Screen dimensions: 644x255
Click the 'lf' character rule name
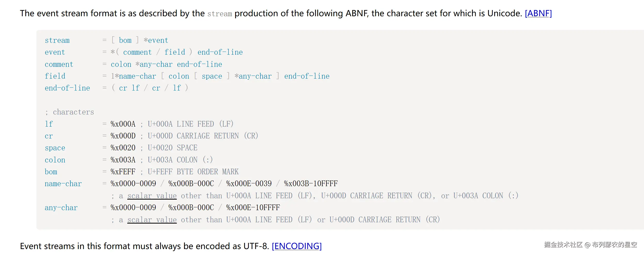tap(49, 124)
